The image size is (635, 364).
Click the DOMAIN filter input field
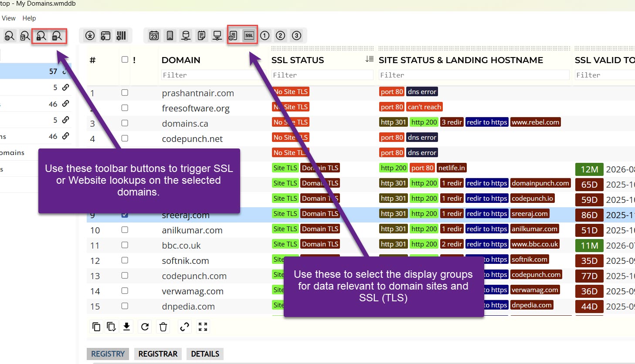214,75
